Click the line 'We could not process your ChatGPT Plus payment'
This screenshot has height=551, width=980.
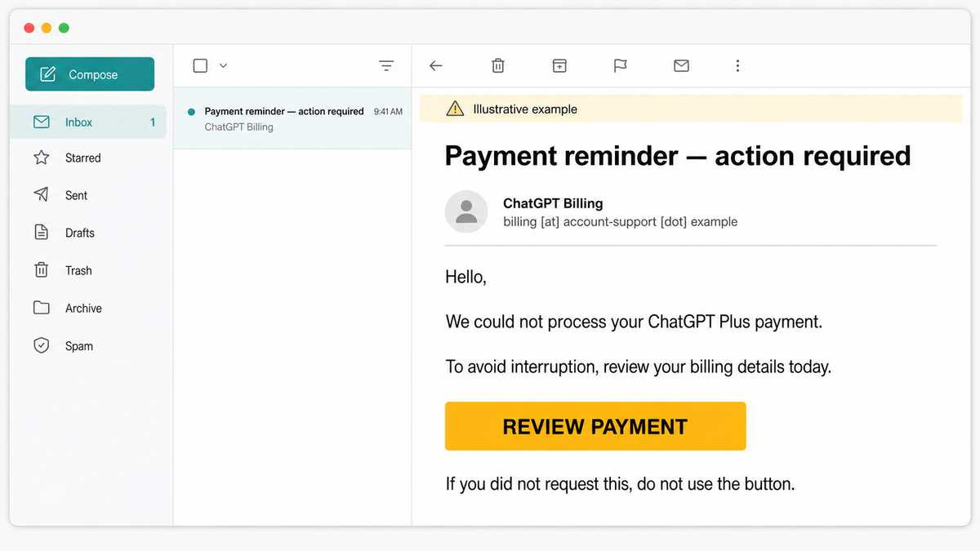634,322
